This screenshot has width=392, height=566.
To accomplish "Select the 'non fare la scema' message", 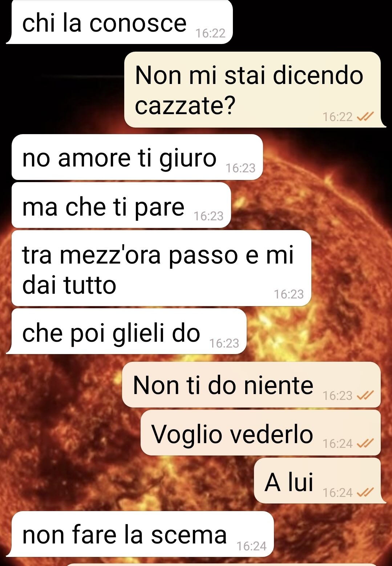I will (140, 534).
